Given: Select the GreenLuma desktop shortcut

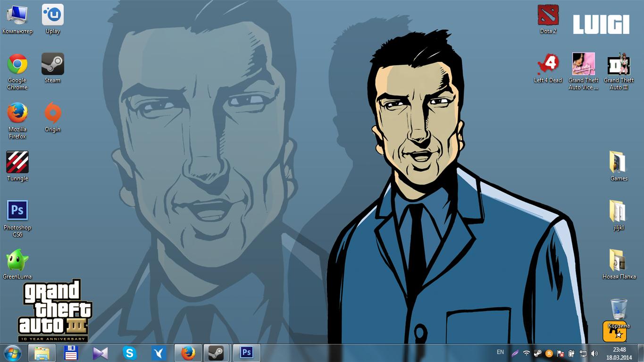Looking at the screenshot, I should click(17, 265).
